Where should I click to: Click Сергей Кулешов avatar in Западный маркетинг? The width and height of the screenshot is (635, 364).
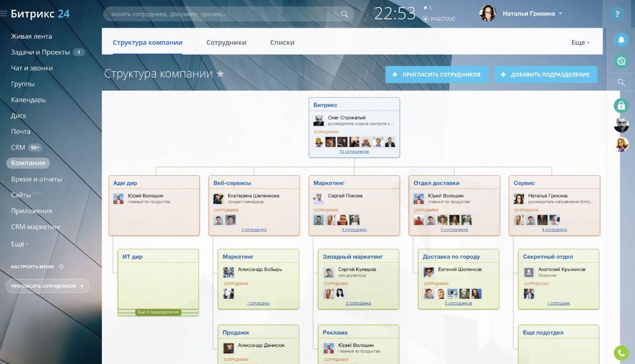tap(329, 272)
